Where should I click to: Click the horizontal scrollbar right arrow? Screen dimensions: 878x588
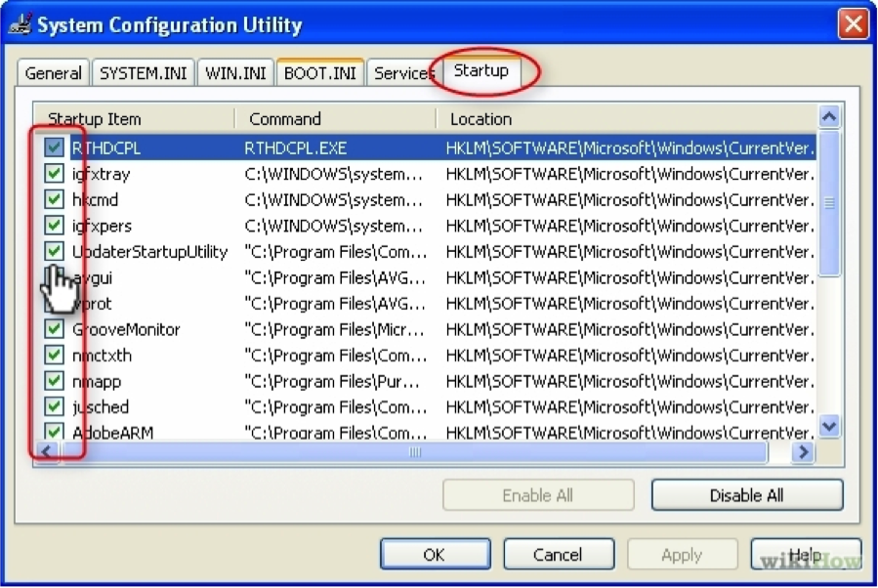tap(804, 452)
